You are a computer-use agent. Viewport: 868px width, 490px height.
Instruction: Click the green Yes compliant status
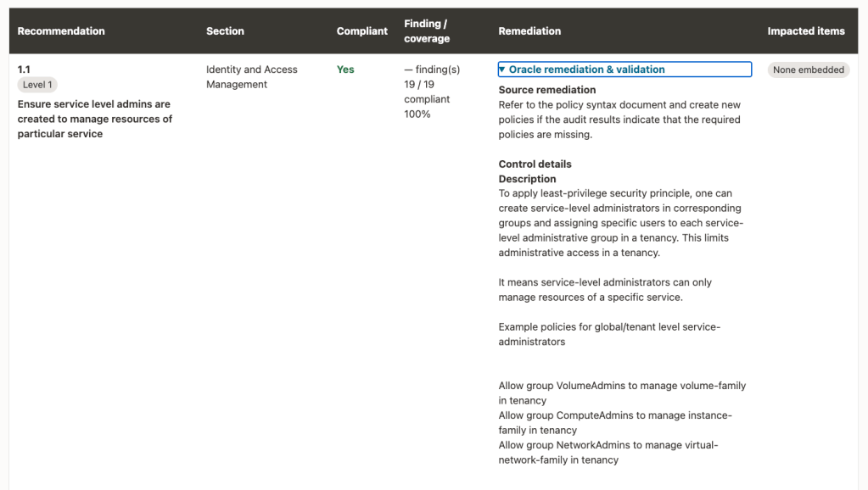[345, 70]
